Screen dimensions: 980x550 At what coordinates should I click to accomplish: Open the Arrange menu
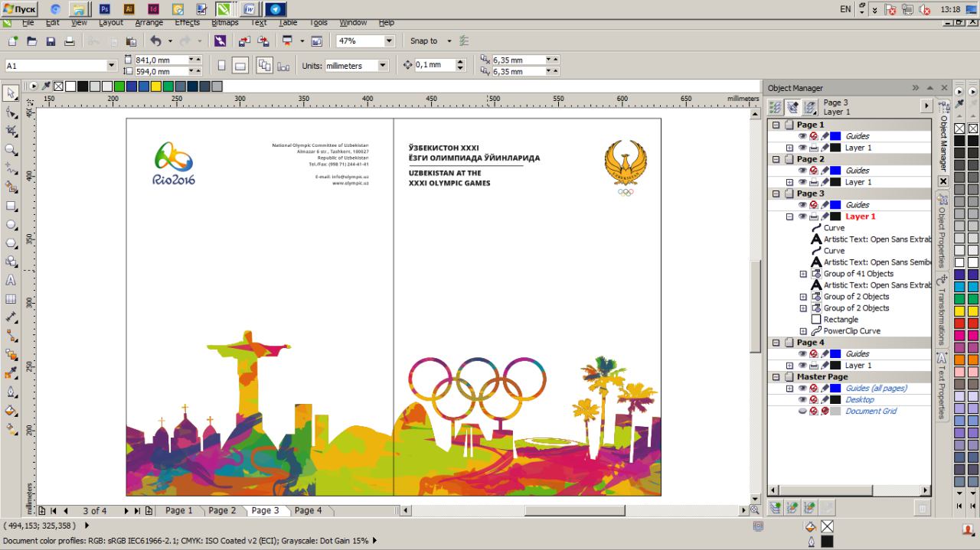149,23
